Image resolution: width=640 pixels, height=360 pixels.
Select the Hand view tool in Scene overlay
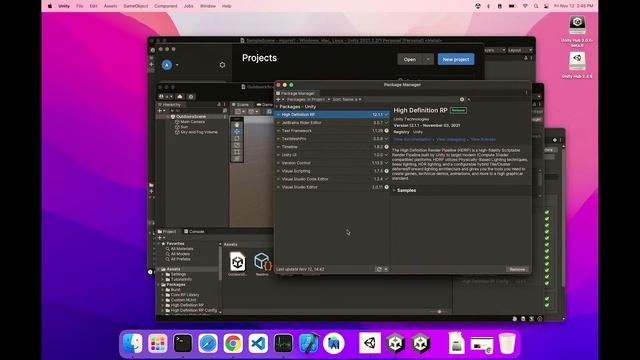pos(237,124)
